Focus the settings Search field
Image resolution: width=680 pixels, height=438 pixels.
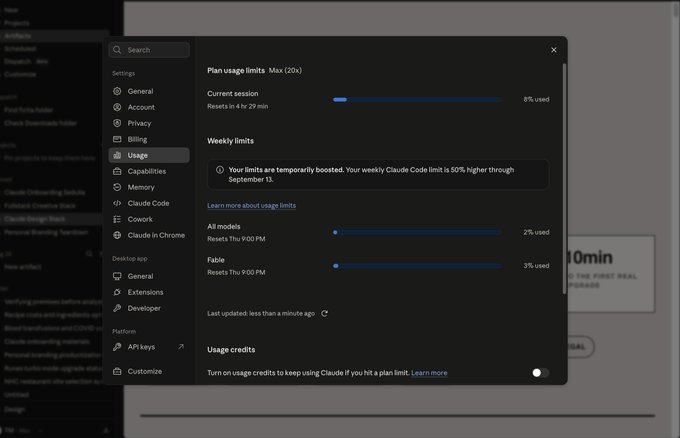pyautogui.click(x=149, y=50)
